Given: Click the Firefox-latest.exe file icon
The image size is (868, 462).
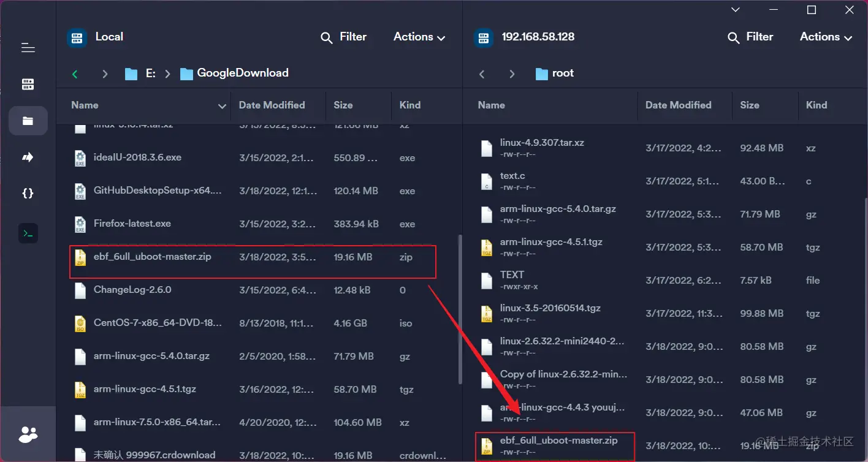Looking at the screenshot, I should click(x=80, y=224).
